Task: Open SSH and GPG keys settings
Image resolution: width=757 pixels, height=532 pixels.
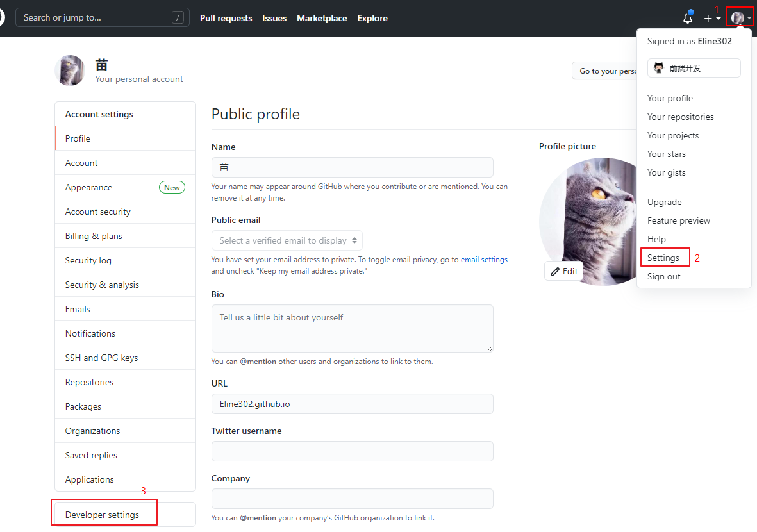Action: click(101, 358)
